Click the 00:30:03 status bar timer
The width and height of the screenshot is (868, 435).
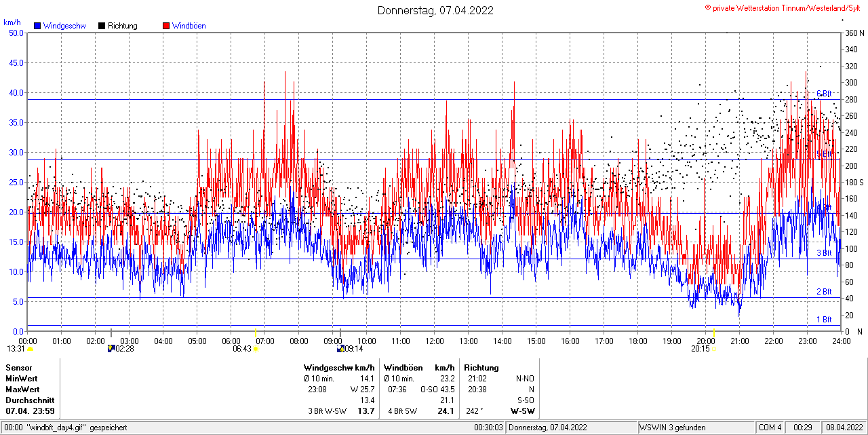pyautogui.click(x=489, y=428)
